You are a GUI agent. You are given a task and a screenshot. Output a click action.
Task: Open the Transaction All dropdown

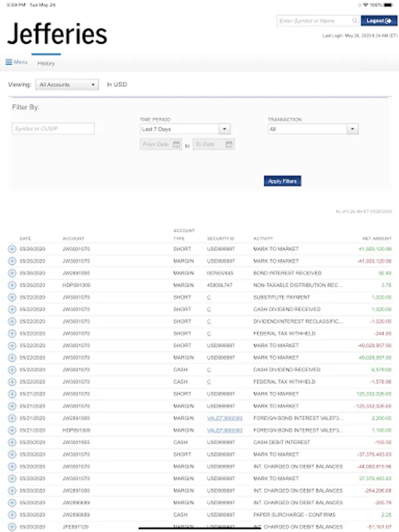313,129
